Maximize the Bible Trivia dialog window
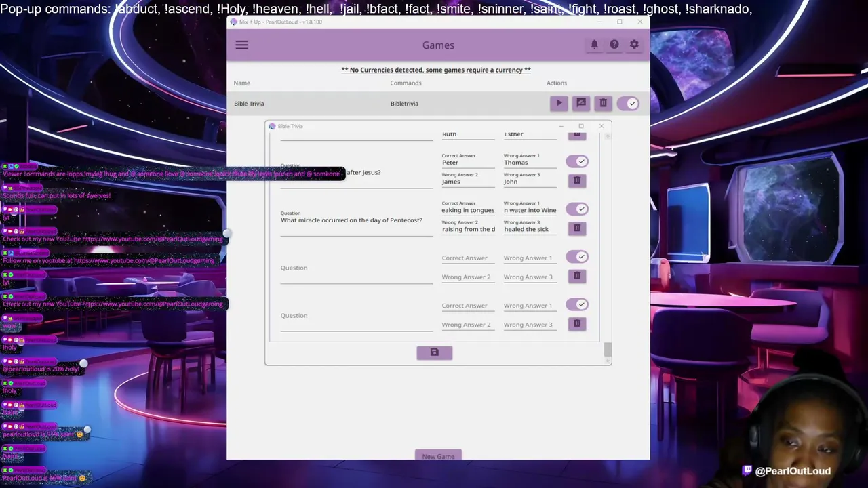This screenshot has height=488, width=868. [x=581, y=126]
